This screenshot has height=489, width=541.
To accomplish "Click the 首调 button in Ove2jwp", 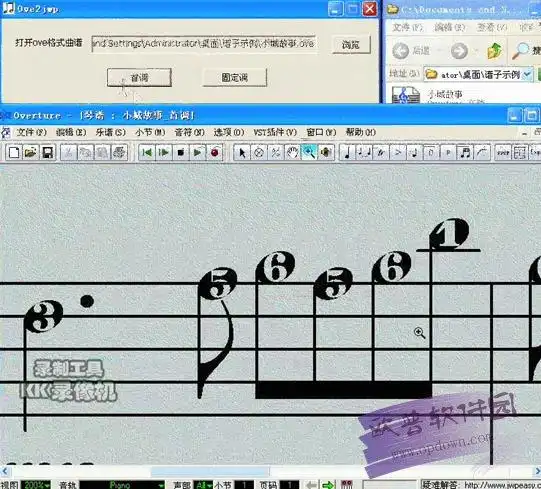I will tap(139, 78).
